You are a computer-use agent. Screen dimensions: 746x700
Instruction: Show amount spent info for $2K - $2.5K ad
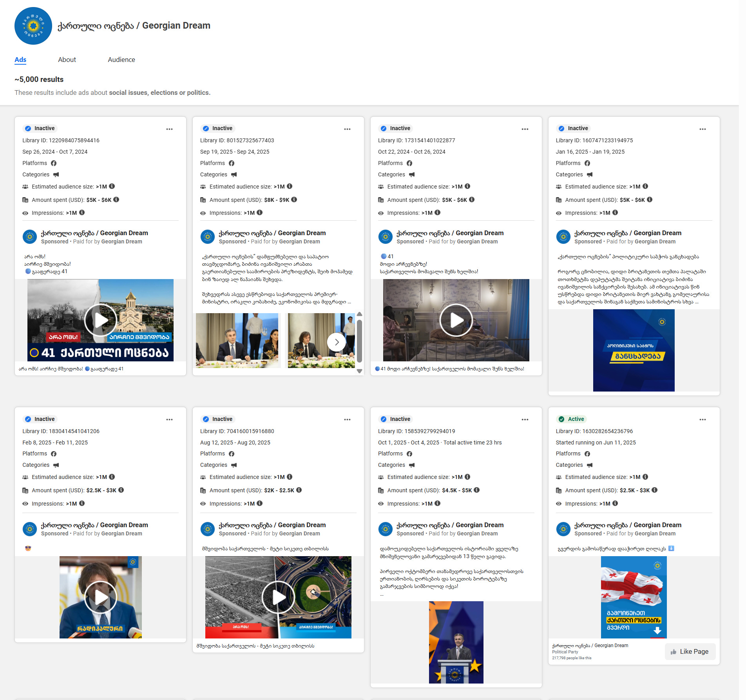pyautogui.click(x=299, y=490)
